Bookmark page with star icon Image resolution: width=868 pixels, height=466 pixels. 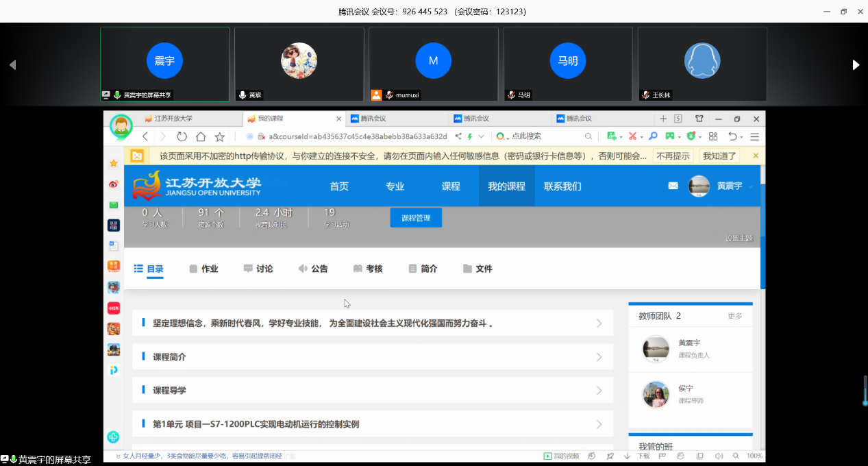pyautogui.click(x=220, y=136)
